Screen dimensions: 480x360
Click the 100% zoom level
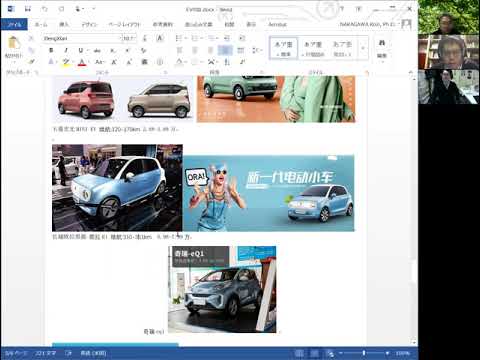[403, 353]
